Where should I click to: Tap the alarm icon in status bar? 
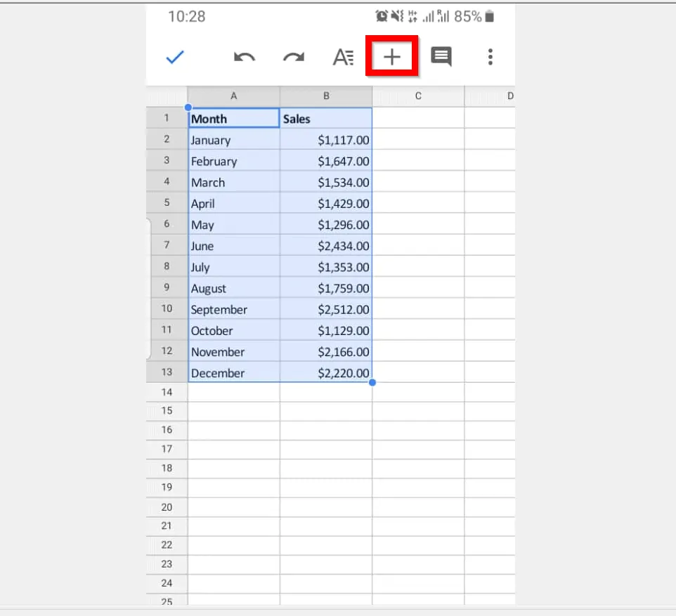(x=382, y=15)
